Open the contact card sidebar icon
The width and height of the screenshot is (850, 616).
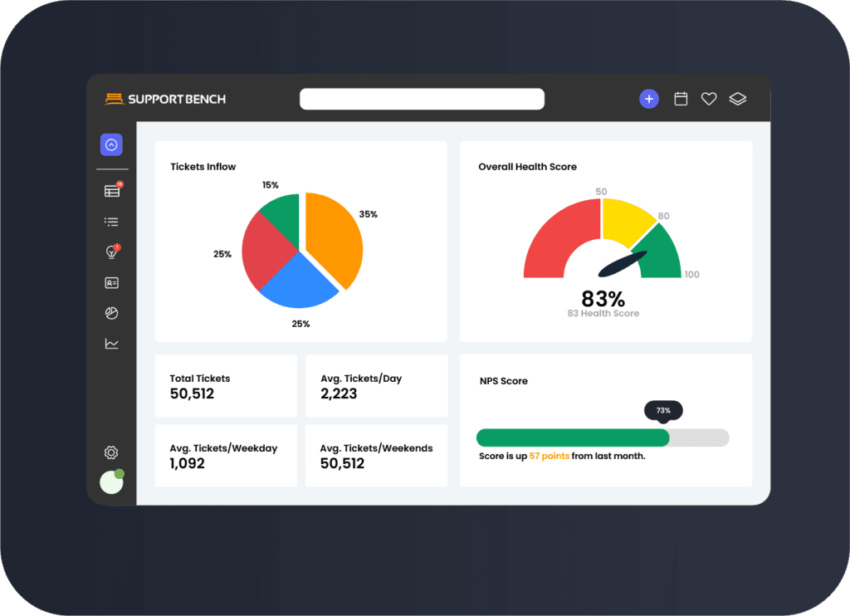tap(112, 283)
